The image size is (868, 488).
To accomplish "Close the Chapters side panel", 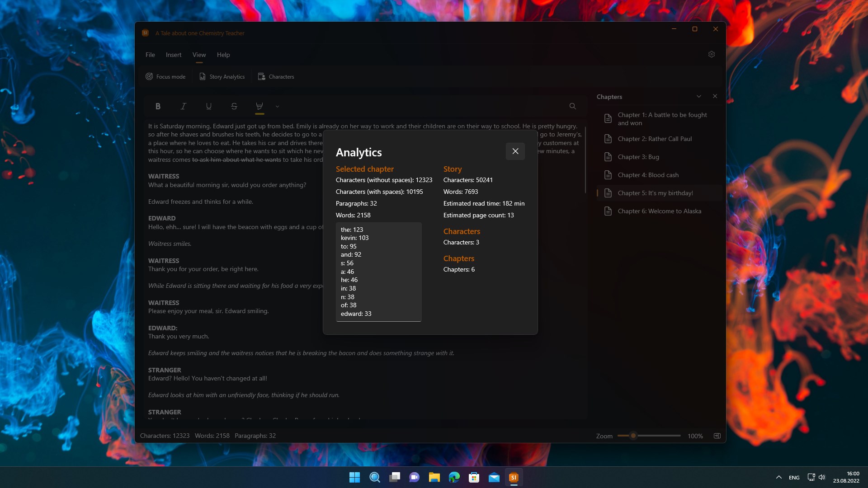I will [x=715, y=96].
